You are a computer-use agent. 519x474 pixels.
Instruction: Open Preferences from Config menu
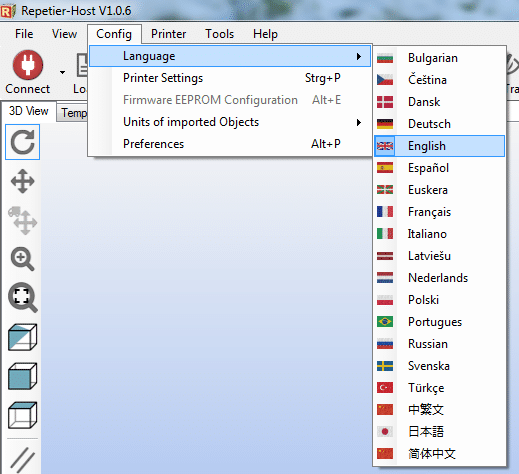(230, 144)
